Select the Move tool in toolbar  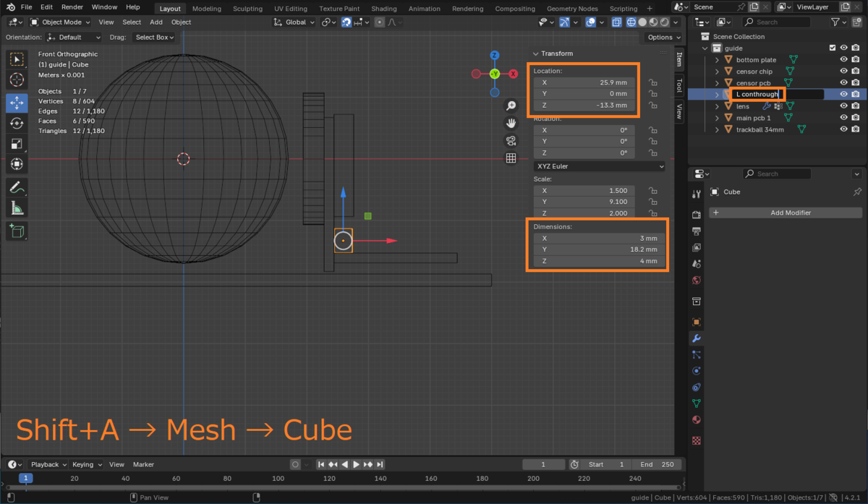point(17,102)
